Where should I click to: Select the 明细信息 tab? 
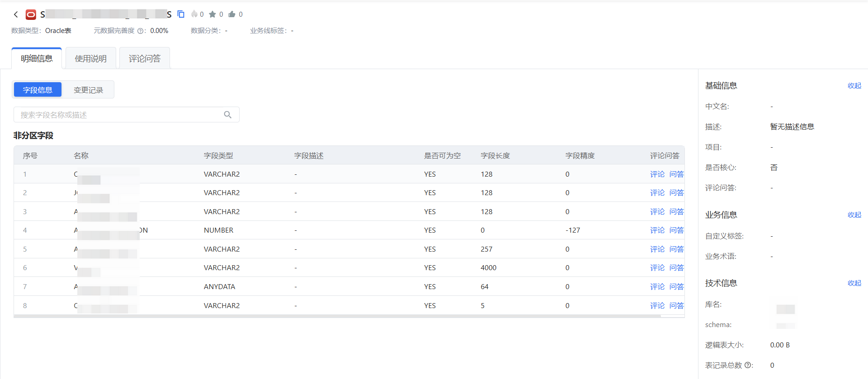37,59
